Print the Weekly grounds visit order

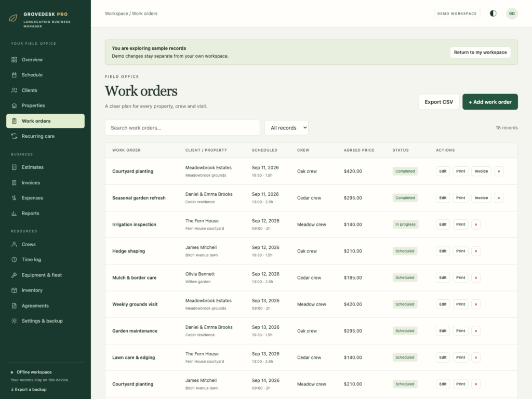tap(460, 304)
